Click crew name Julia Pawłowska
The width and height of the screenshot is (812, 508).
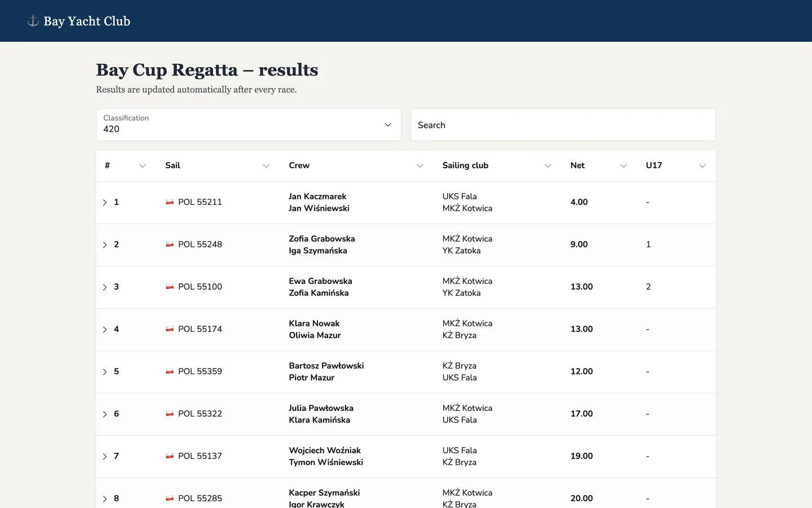(x=321, y=408)
